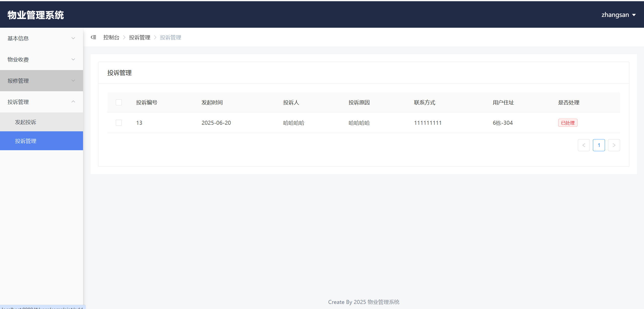
Task: Click the caret beside zhangsan
Action: tap(634, 15)
